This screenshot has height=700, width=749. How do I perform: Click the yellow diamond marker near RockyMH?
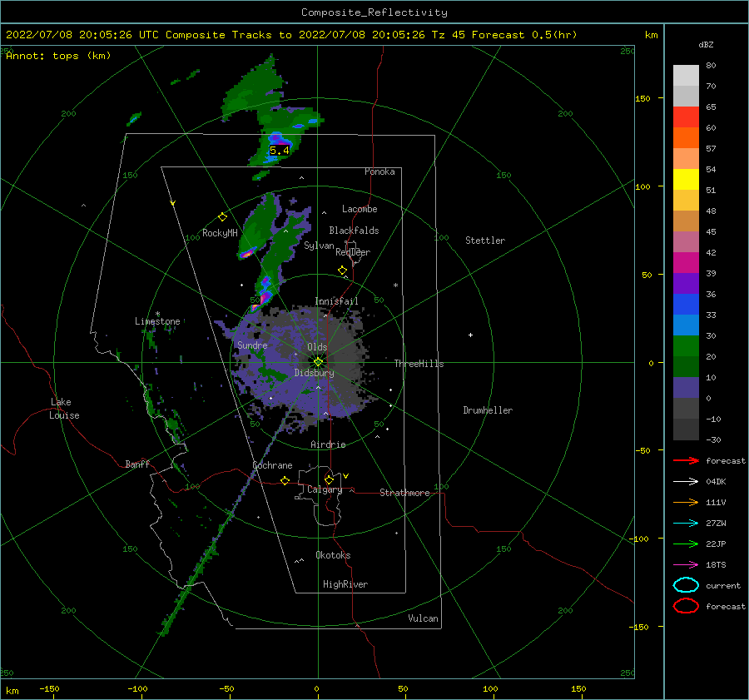click(x=222, y=217)
